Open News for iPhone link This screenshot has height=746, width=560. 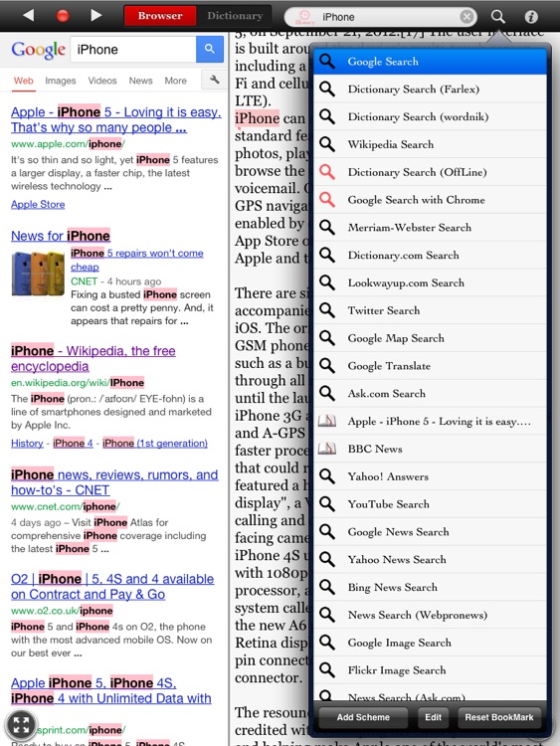pos(61,236)
